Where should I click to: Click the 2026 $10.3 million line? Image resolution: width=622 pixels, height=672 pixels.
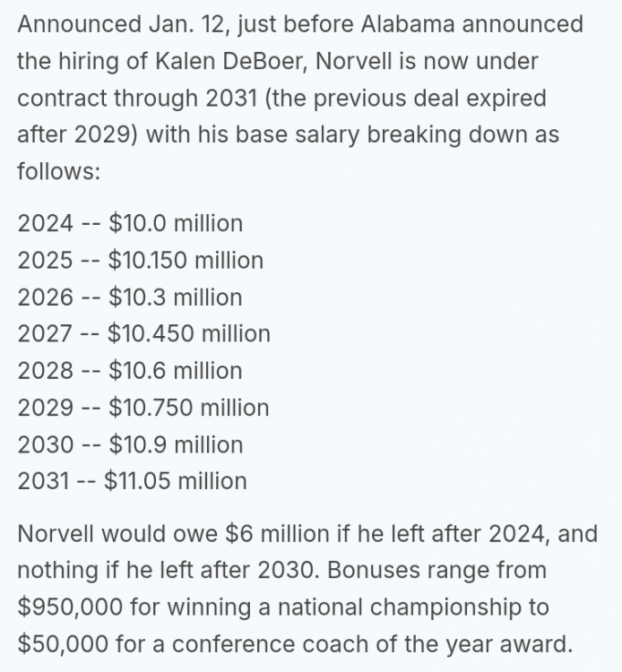pos(130,297)
